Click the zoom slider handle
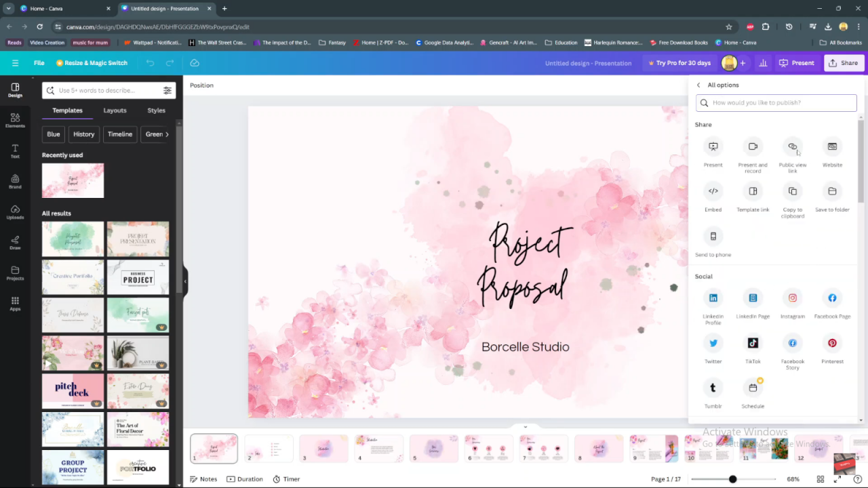Image resolution: width=868 pixels, height=488 pixels. [x=732, y=479]
